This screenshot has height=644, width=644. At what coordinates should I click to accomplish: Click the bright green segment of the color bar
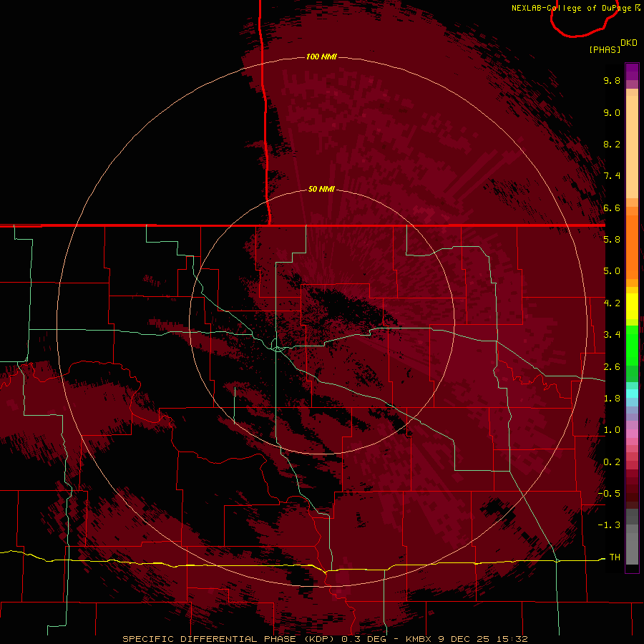click(632, 346)
